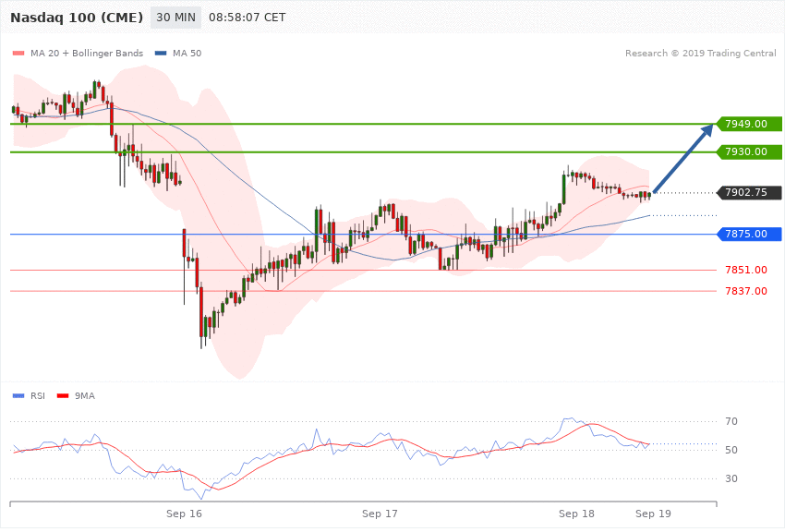Click the 9MA legend label
This screenshot has width=785, height=532.
click(85, 396)
